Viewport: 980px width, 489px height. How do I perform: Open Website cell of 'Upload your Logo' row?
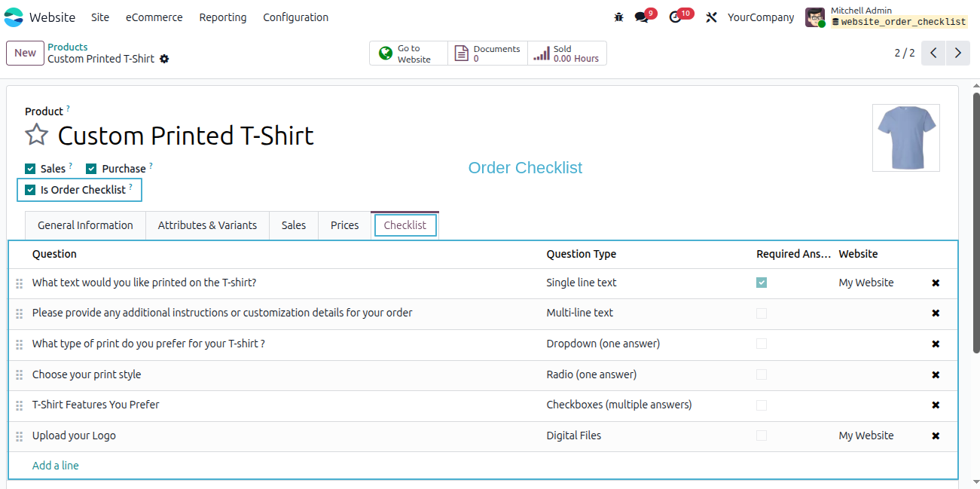coord(866,436)
